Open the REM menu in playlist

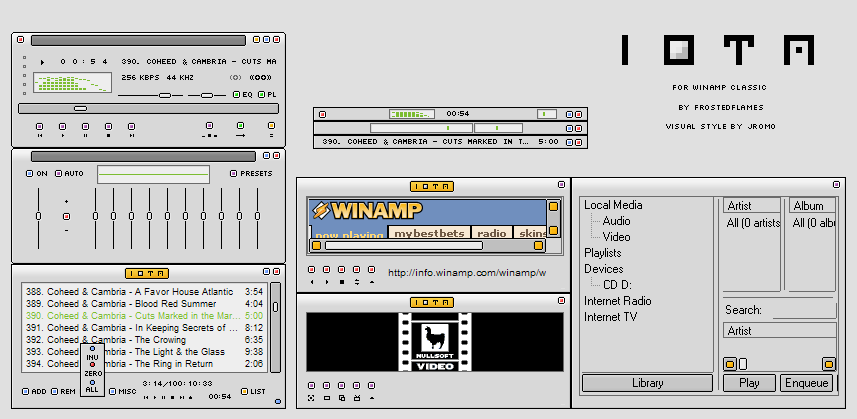[63, 392]
